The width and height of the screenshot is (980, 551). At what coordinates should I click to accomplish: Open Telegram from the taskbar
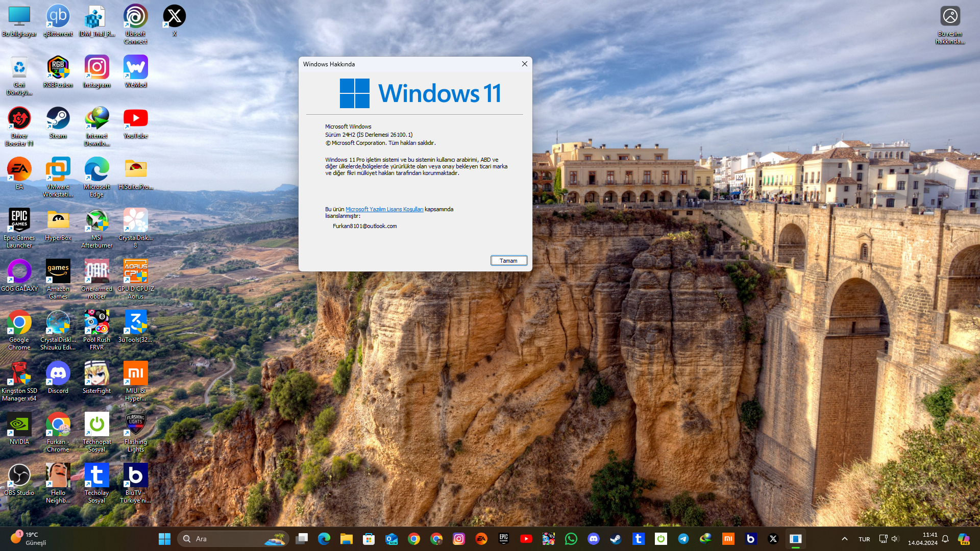pos(683,539)
